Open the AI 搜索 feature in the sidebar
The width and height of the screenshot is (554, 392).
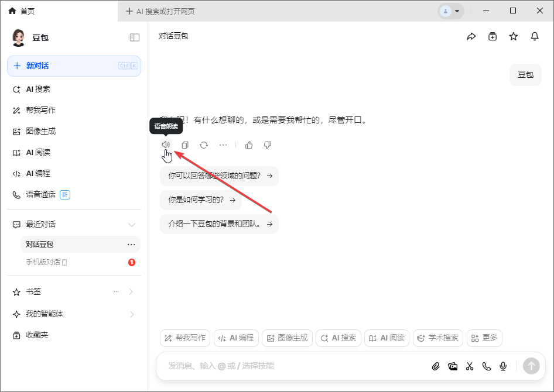tap(35, 89)
